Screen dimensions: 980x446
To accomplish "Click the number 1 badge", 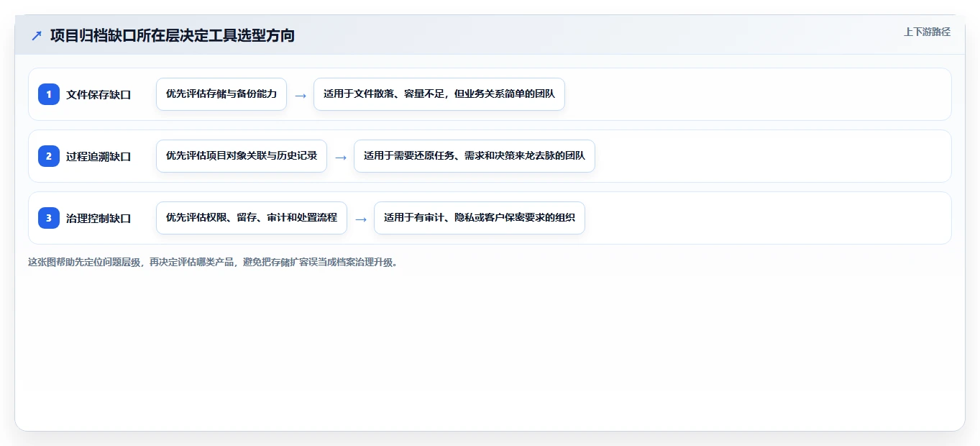I will 49,94.
